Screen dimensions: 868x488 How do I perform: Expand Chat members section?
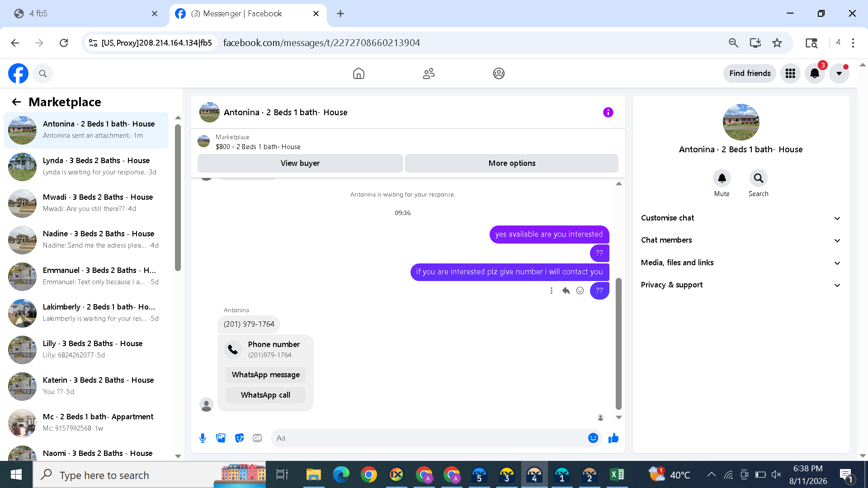741,240
